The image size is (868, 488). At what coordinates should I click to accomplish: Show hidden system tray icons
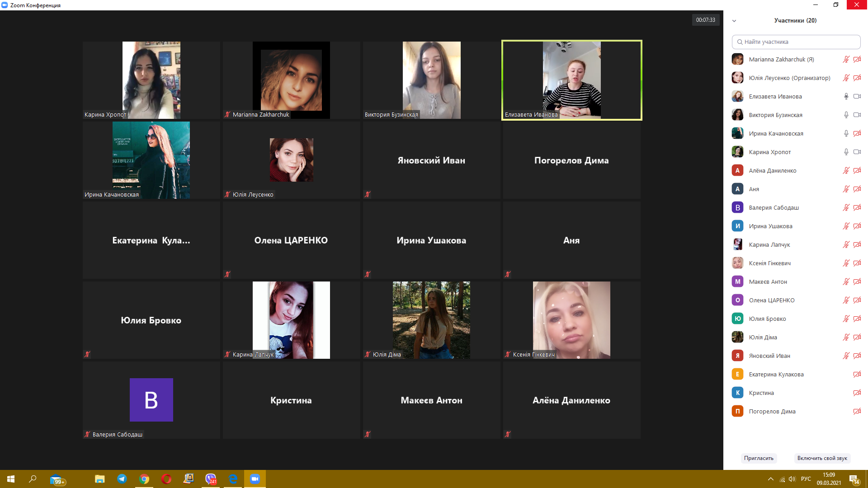pyautogui.click(x=770, y=479)
